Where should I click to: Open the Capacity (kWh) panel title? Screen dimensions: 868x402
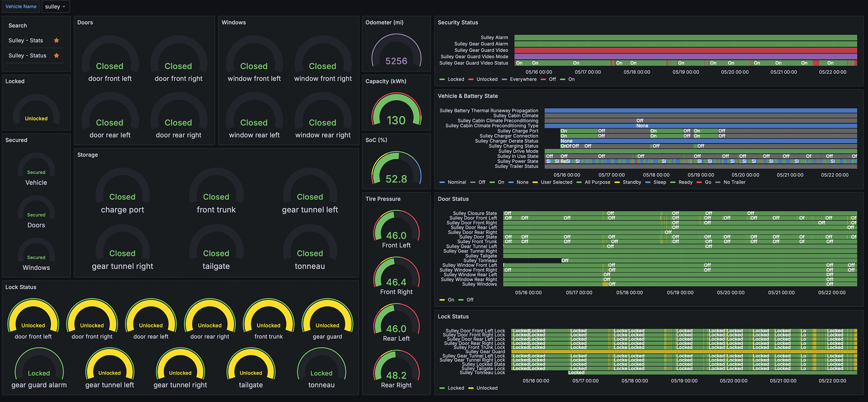[386, 81]
